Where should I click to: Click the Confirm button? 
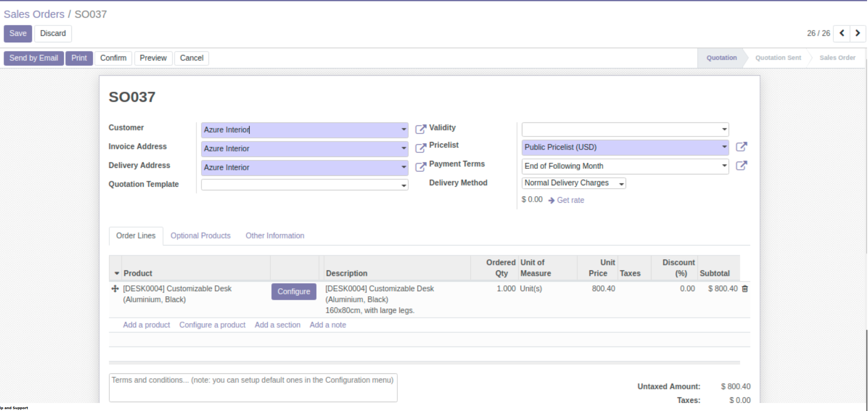[x=113, y=58]
